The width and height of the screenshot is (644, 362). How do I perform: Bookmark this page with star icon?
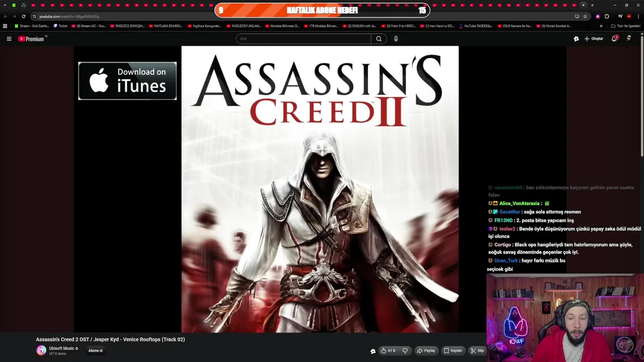coord(585,16)
